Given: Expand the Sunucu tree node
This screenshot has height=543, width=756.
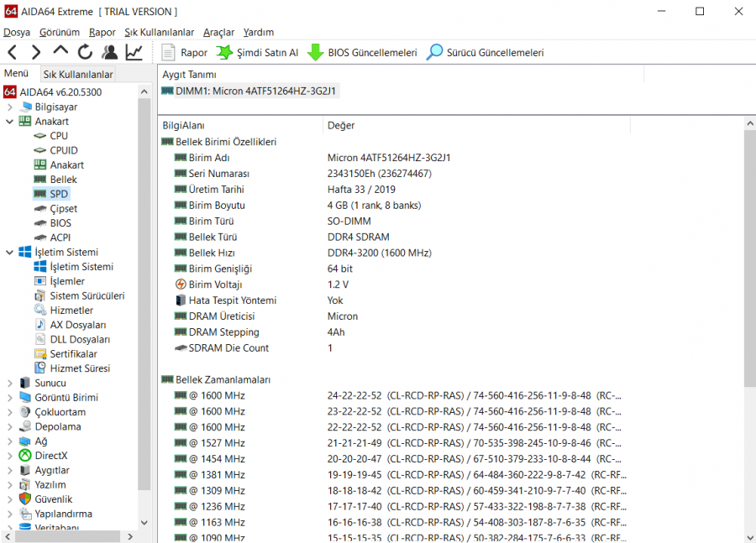Looking at the screenshot, I should (x=9, y=383).
